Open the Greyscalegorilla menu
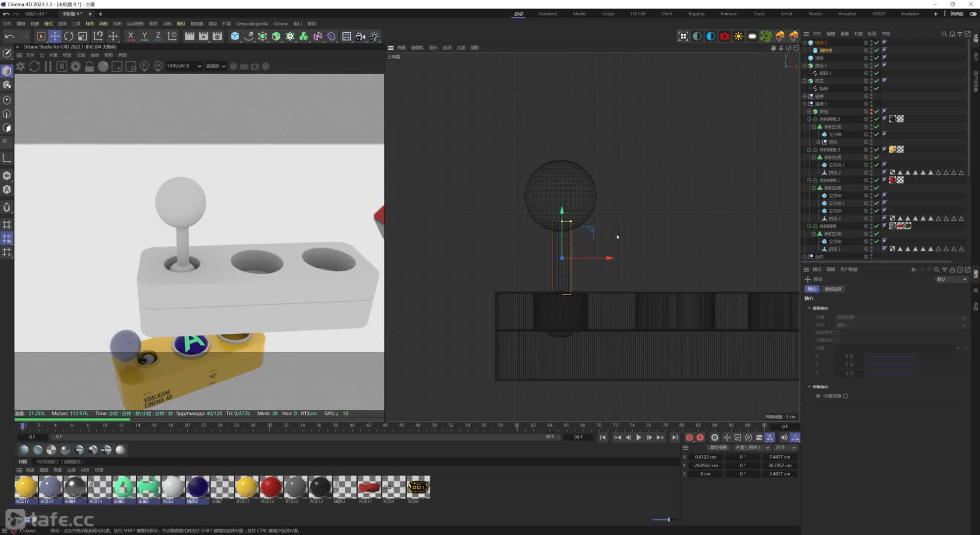 (252, 23)
